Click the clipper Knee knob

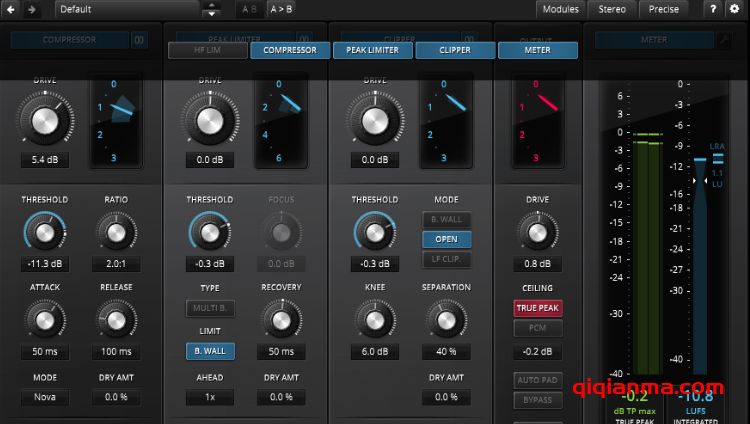click(373, 320)
